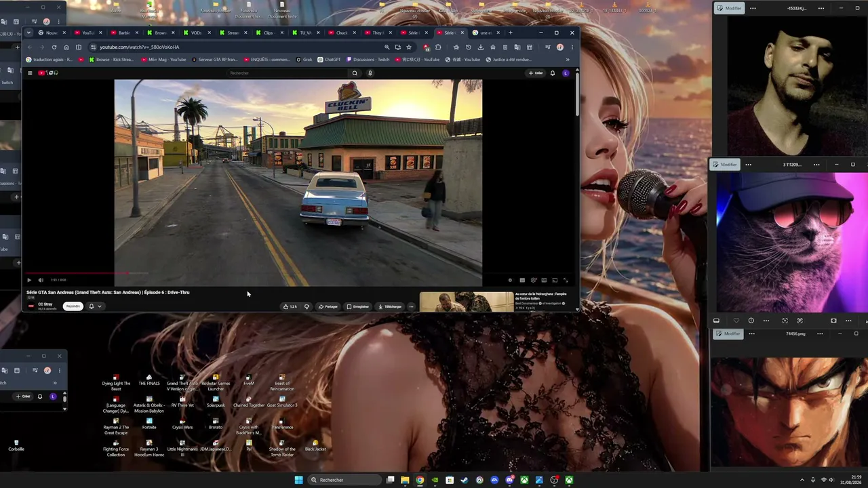Open File Explorer from the taskbar
The image size is (868, 488).
[x=405, y=480]
